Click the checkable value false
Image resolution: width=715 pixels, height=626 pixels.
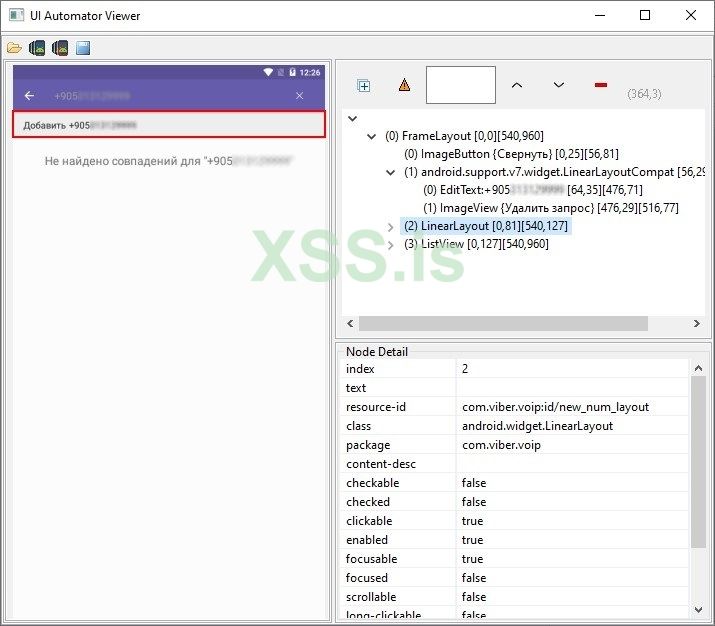(474, 483)
